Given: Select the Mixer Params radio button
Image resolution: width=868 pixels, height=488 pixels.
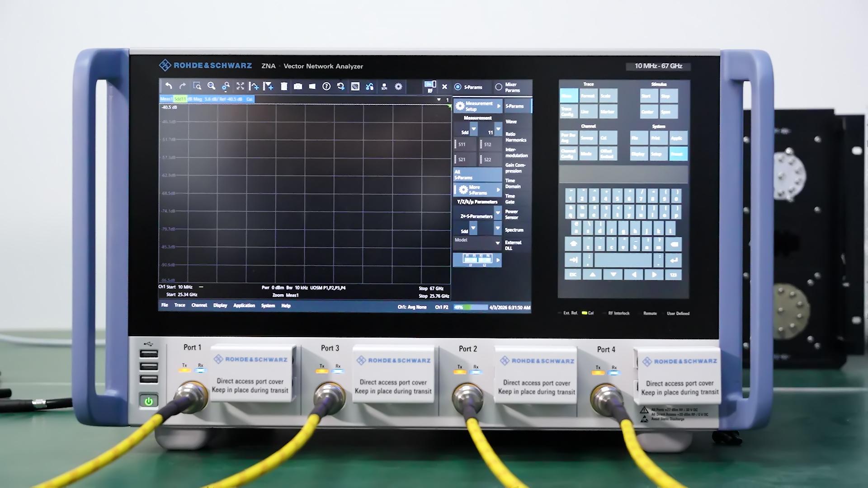Looking at the screenshot, I should (x=499, y=87).
